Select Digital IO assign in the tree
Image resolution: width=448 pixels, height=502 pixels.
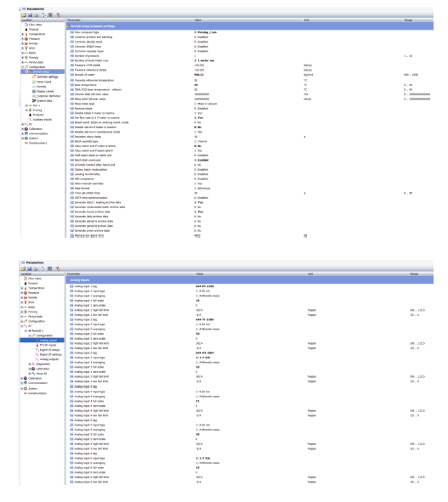pos(49,350)
